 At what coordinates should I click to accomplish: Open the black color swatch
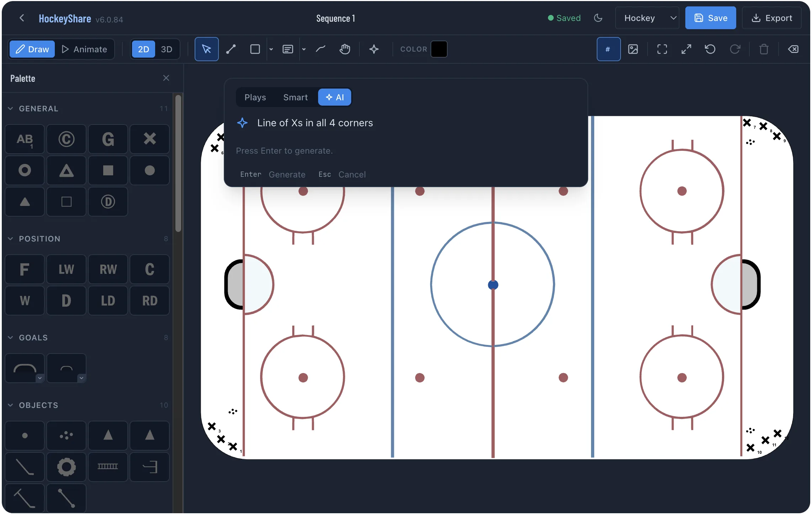pyautogui.click(x=439, y=49)
